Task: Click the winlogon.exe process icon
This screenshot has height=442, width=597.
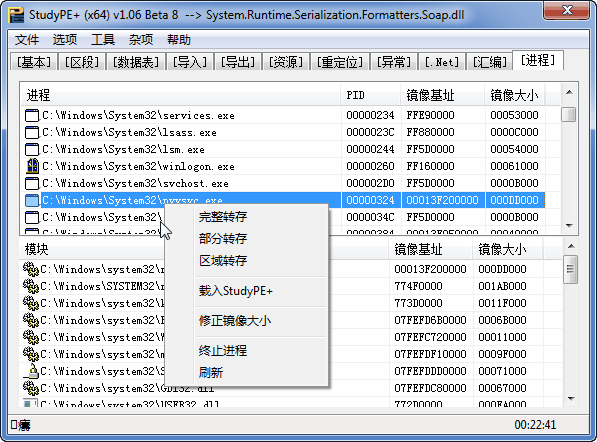Action: [x=33, y=166]
